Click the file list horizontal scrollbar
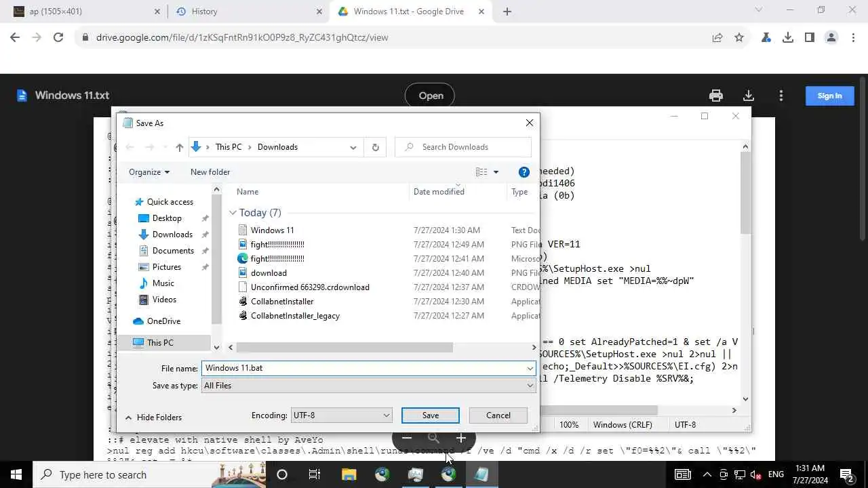This screenshot has width=868, height=488. 344,348
